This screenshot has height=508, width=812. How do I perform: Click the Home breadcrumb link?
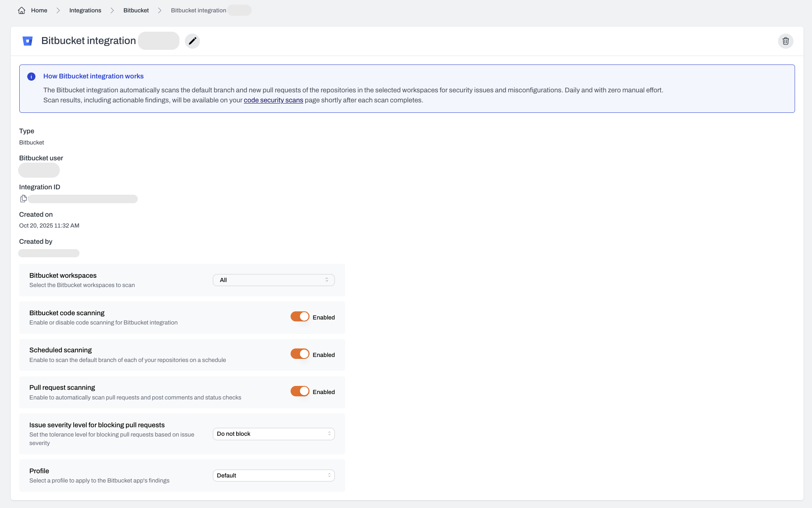(x=39, y=10)
